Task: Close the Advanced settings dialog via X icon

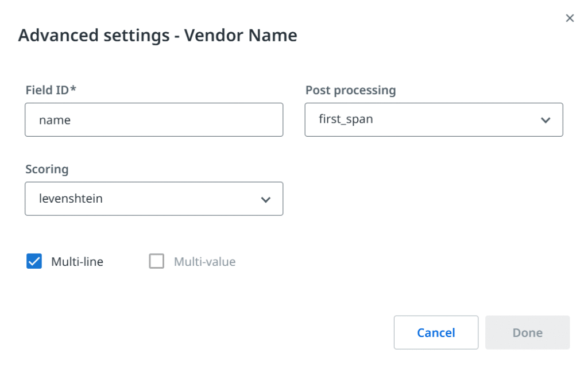Action: coord(570,18)
